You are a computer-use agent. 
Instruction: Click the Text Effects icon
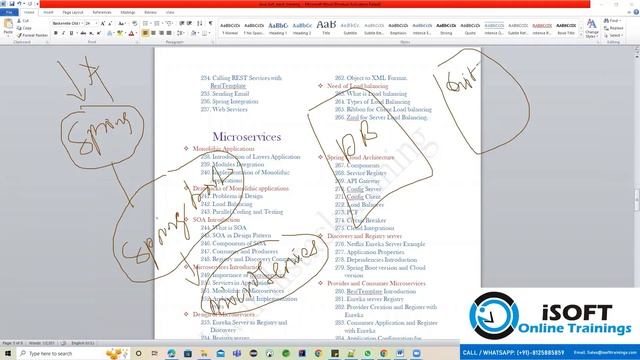click(110, 33)
